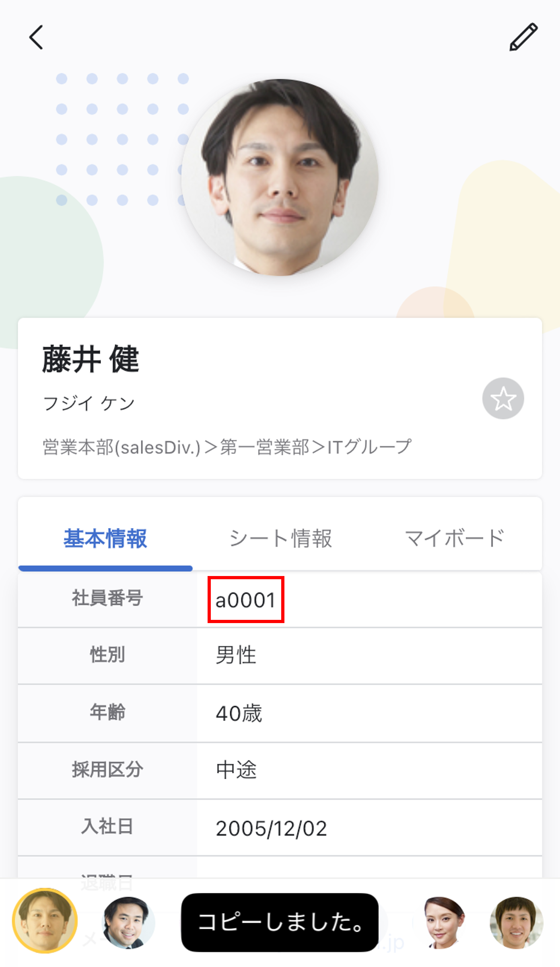Tap hiring type value 中途
The image size is (560, 967).
click(237, 770)
